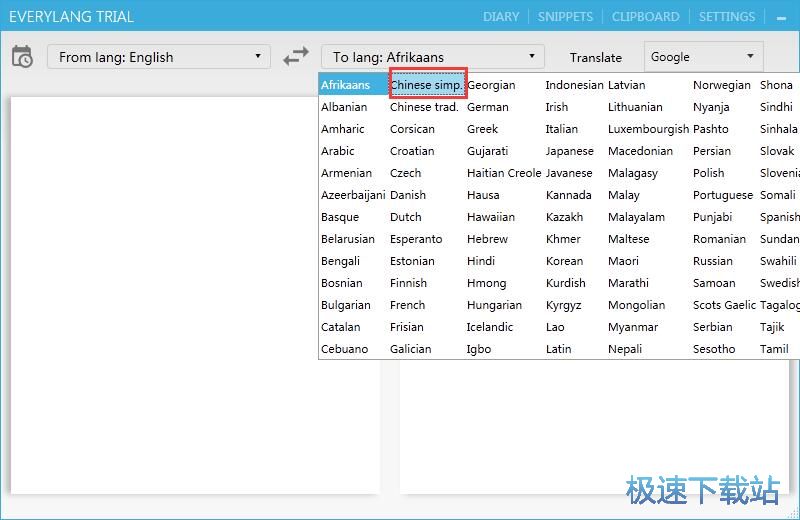The width and height of the screenshot is (800, 520).
Task: Select Tajik as target language
Action: point(772,327)
